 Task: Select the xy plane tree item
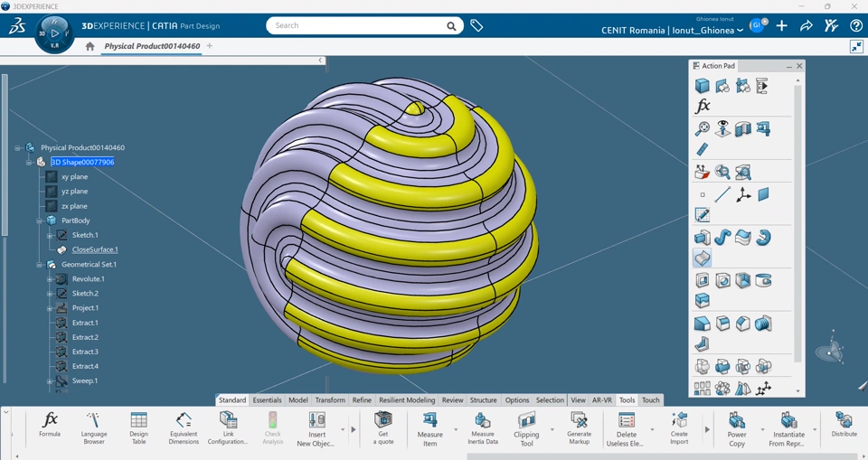click(x=75, y=176)
